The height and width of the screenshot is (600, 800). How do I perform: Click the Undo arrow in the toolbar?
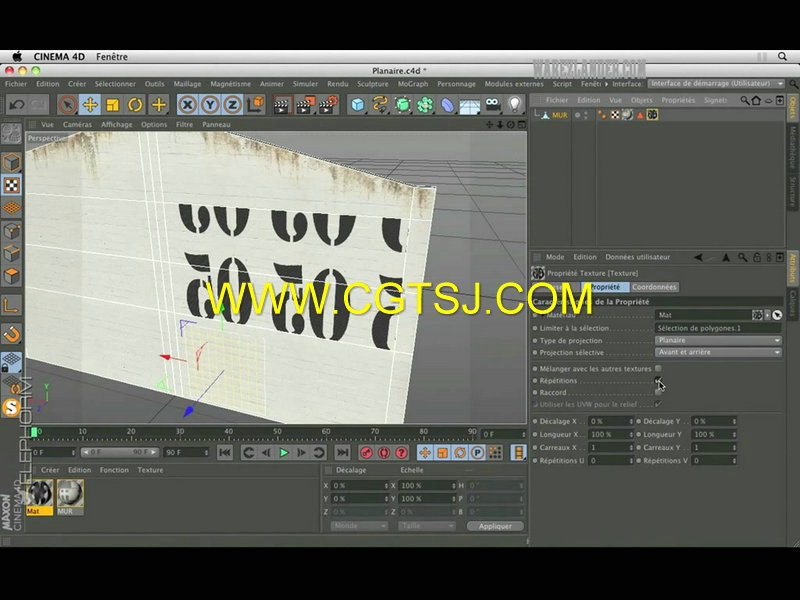17,105
